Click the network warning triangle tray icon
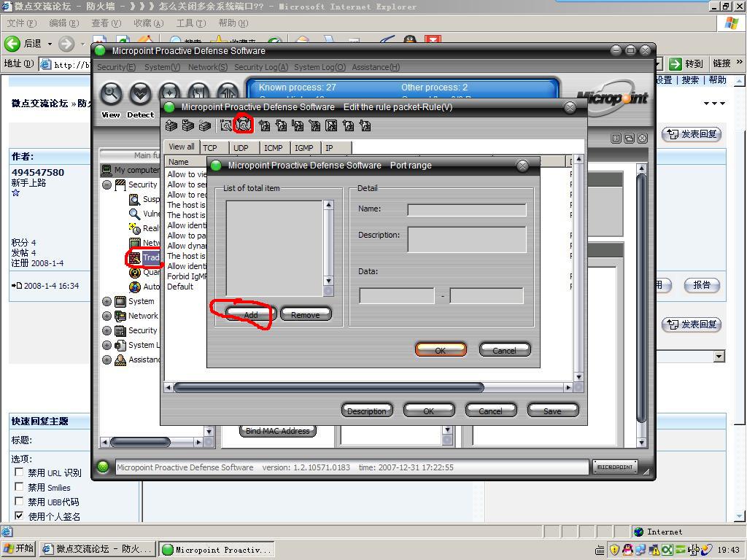The width and height of the screenshot is (747, 560). point(654,550)
